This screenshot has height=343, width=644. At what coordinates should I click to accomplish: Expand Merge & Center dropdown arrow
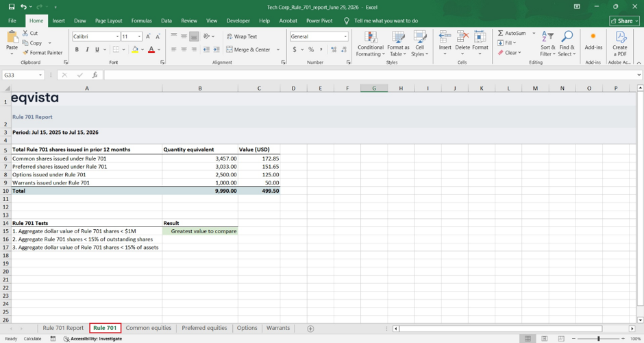pos(278,49)
